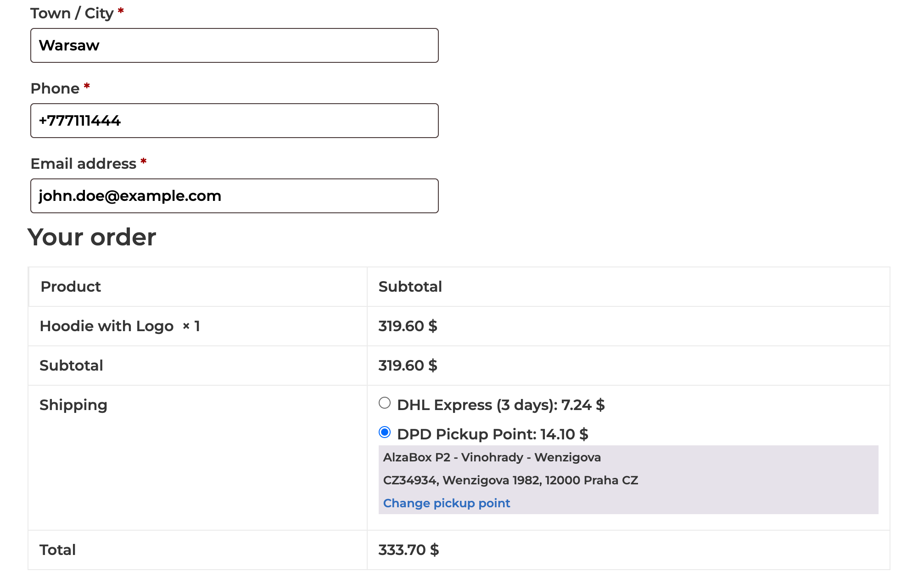Image resolution: width=907 pixels, height=588 pixels.
Task: Click the Town / City field label
Action: (x=72, y=13)
